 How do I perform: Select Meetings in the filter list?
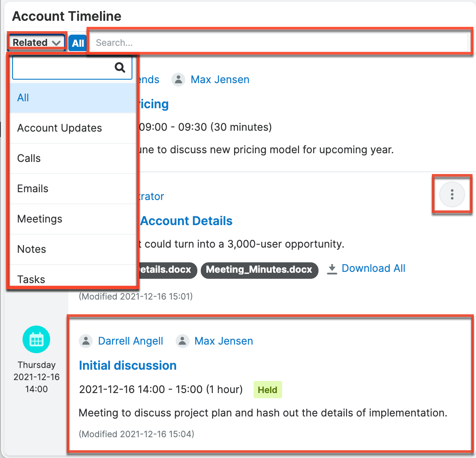(x=40, y=219)
